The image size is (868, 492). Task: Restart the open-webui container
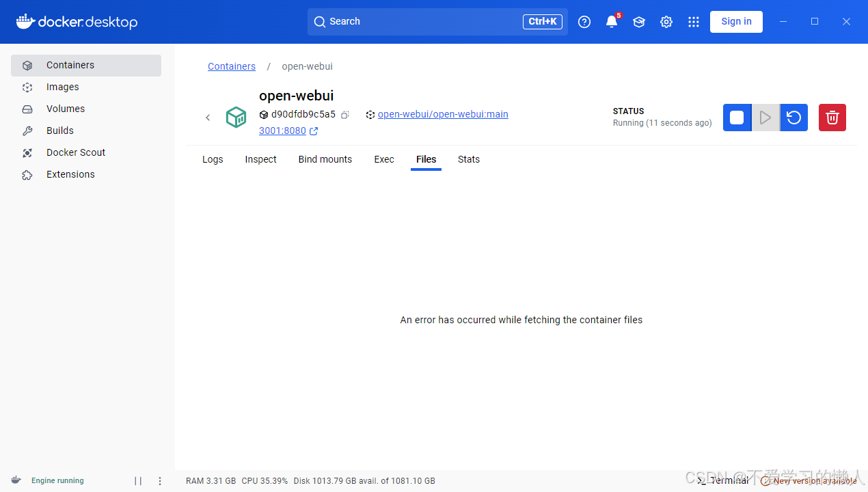[x=794, y=118]
